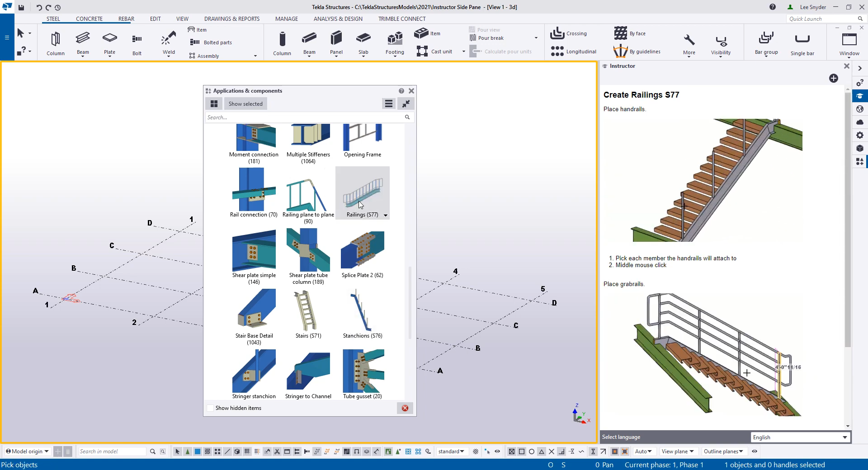The width and height of the screenshot is (868, 470).
Task: Open the CONCRETE ribbon tab
Action: coord(89,19)
